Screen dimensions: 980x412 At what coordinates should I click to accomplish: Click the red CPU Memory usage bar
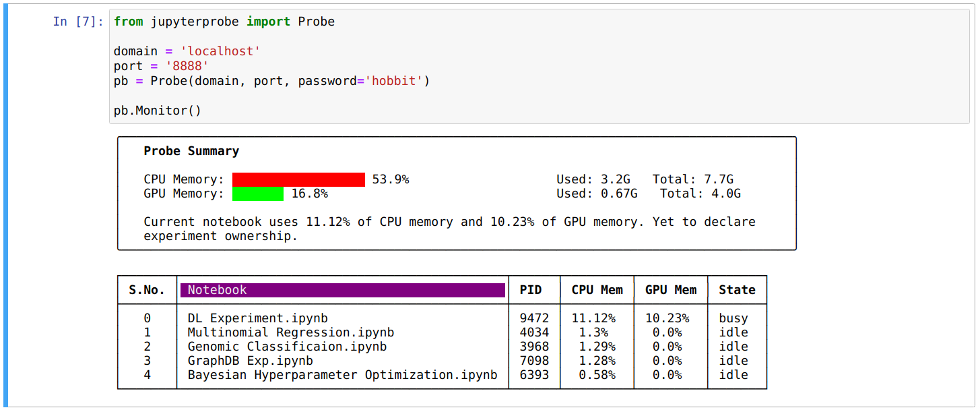click(x=298, y=179)
